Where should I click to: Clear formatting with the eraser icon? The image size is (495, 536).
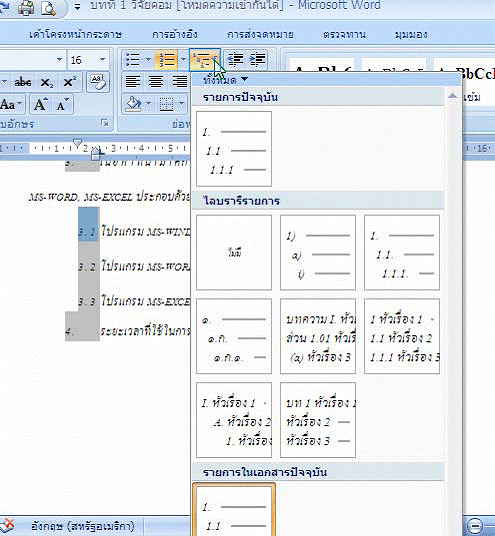pos(98,82)
